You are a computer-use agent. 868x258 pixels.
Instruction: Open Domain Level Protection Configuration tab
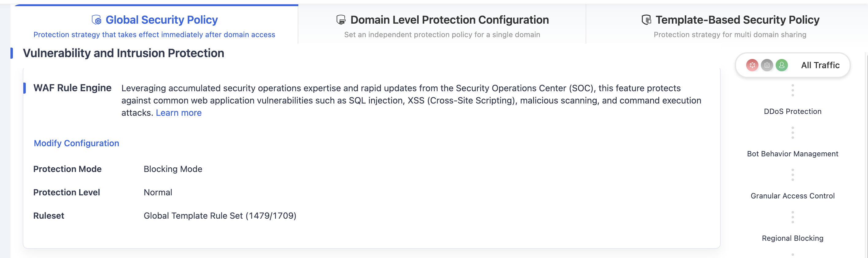[x=442, y=25]
